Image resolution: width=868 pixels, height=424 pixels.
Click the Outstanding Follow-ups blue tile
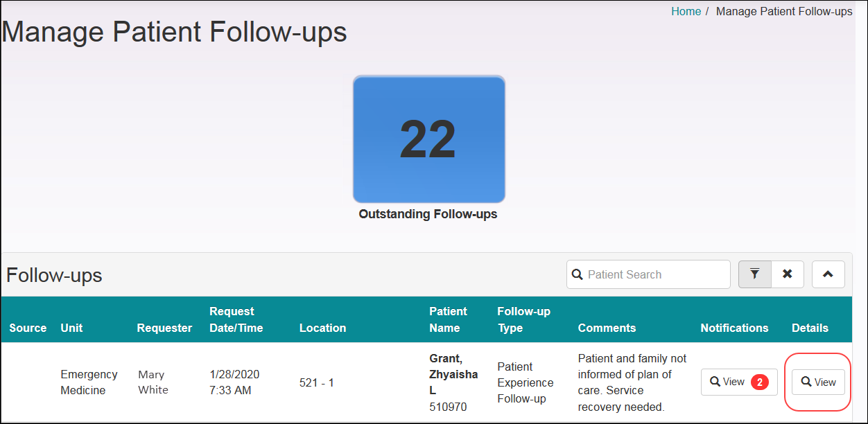click(428, 139)
